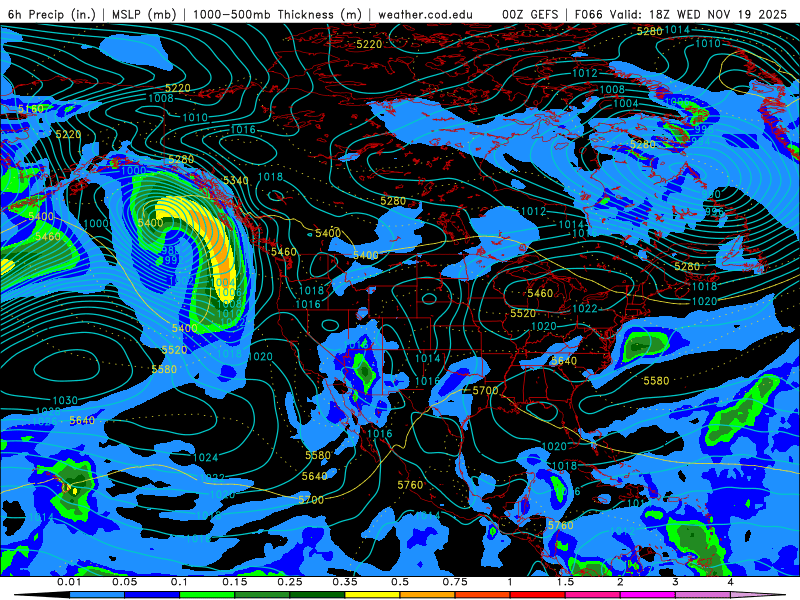The height and width of the screenshot is (600, 800).
Task: Select the orange 0.5 legend swatch
Action: tap(428, 595)
